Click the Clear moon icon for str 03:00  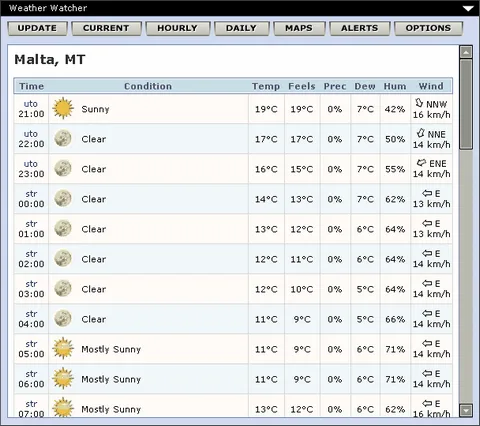63,288
